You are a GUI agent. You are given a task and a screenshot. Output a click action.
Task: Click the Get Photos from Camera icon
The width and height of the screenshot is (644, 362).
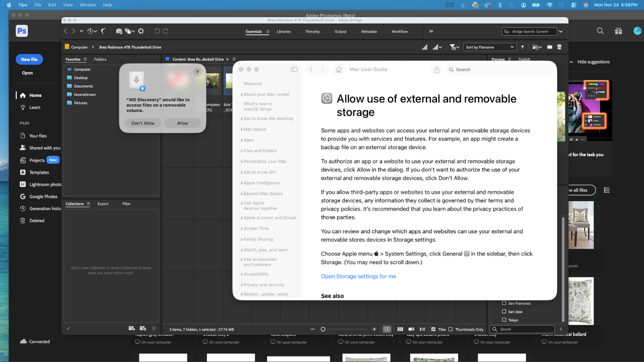(119, 31)
